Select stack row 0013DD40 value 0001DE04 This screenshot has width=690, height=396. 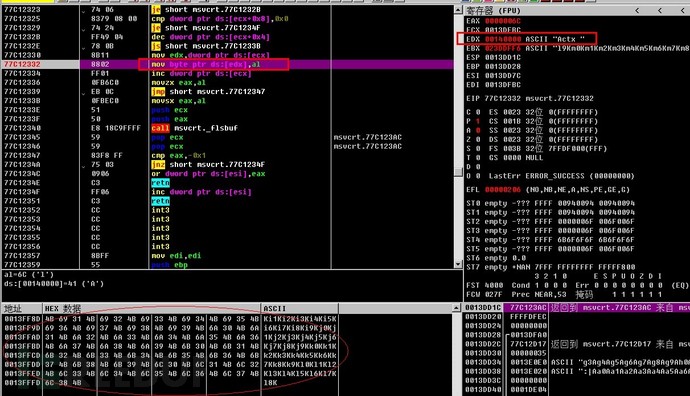click(x=528, y=389)
